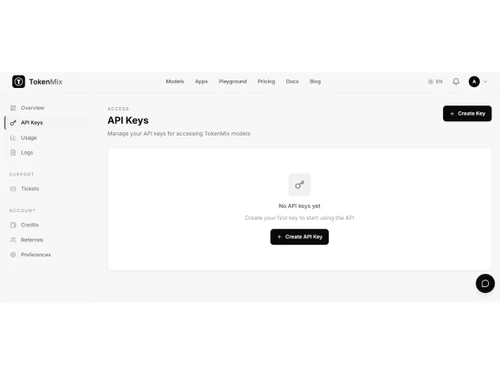Open the notifications bell
This screenshot has height=375, width=500.
click(456, 81)
